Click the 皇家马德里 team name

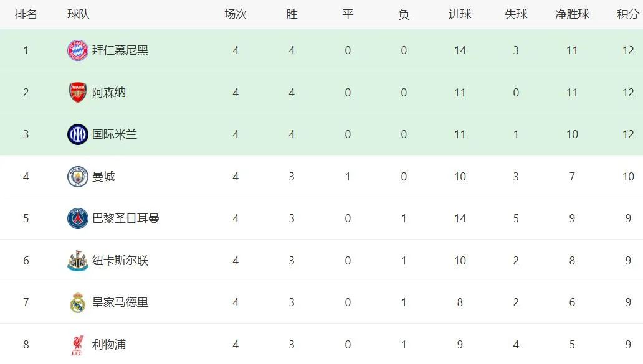[x=120, y=302]
